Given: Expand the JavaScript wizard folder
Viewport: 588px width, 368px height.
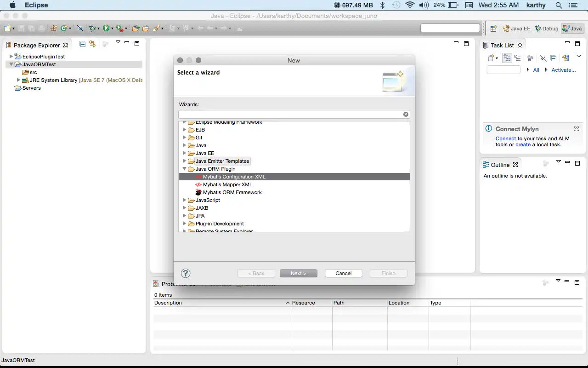Looking at the screenshot, I should 185,200.
